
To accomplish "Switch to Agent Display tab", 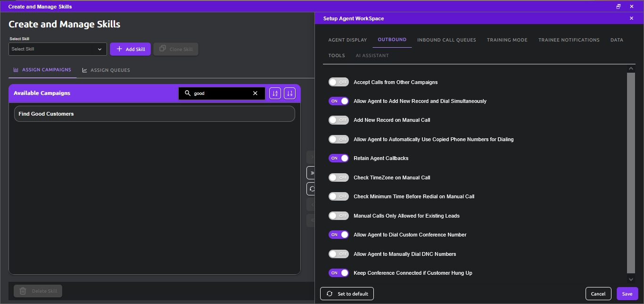I will 347,40.
